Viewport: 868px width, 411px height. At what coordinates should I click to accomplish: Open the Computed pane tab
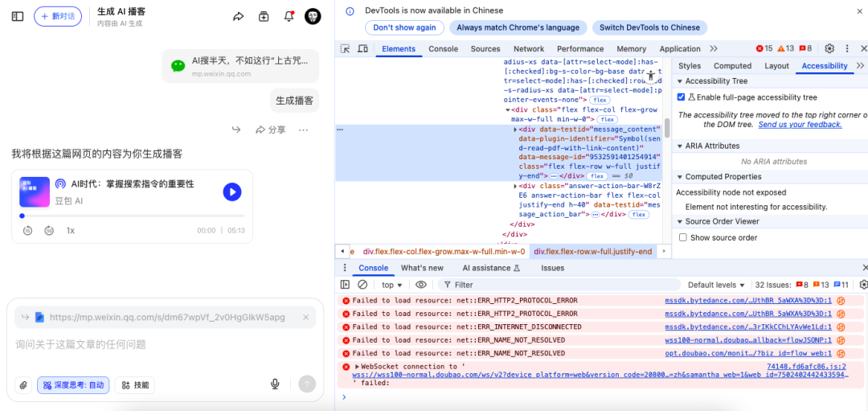pyautogui.click(x=732, y=66)
